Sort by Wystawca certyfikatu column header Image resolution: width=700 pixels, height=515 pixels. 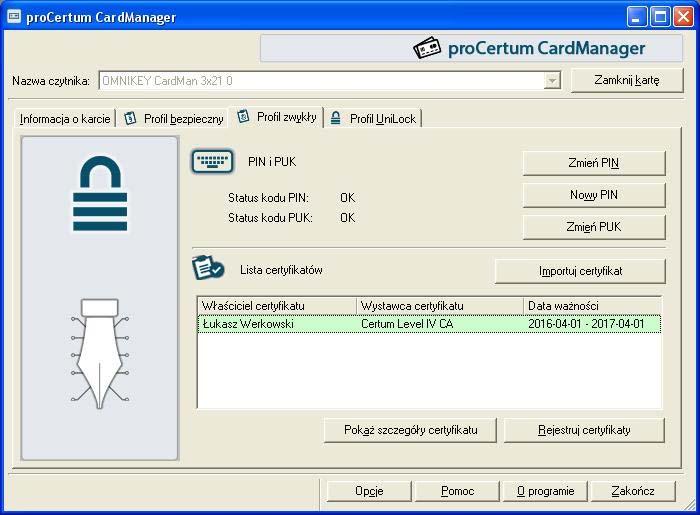point(440,306)
